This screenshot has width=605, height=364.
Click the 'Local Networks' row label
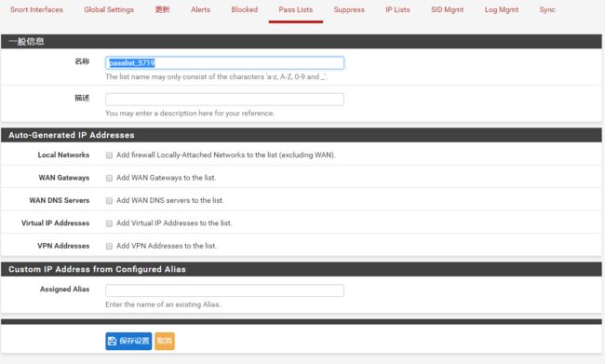point(63,155)
